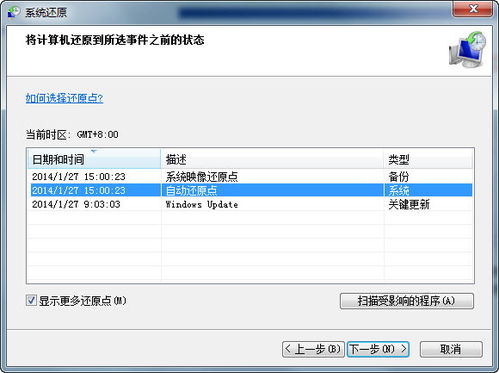Cancel the restore with 取消 button
This screenshot has width=499, height=373.
(x=451, y=349)
